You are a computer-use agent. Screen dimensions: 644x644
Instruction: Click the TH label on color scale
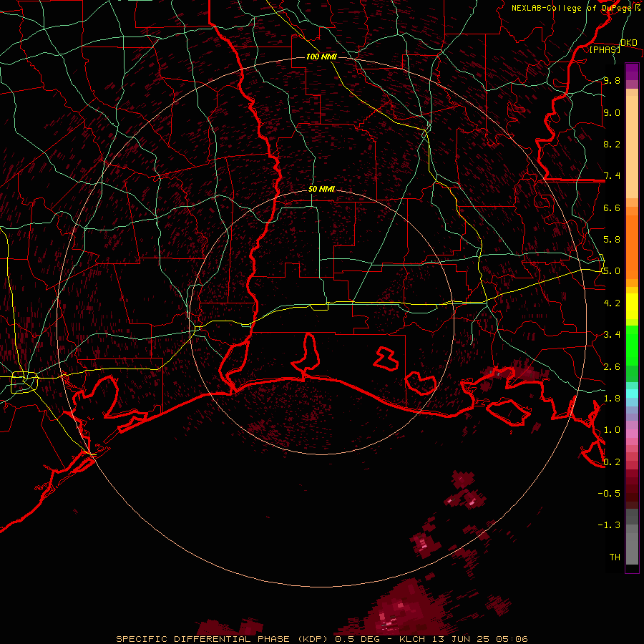point(615,557)
